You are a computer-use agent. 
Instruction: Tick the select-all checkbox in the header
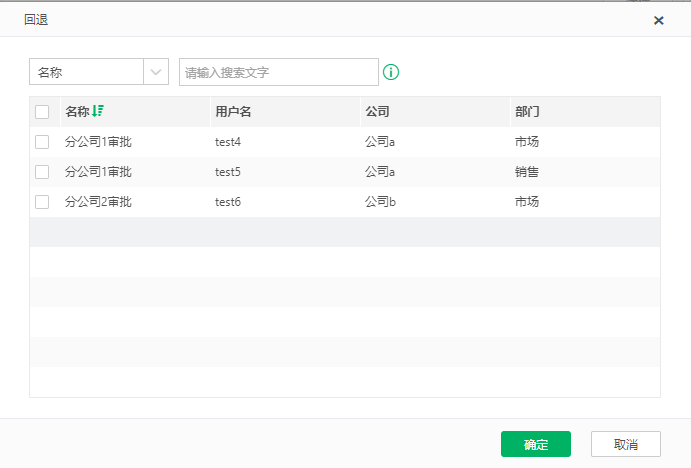[x=42, y=112]
